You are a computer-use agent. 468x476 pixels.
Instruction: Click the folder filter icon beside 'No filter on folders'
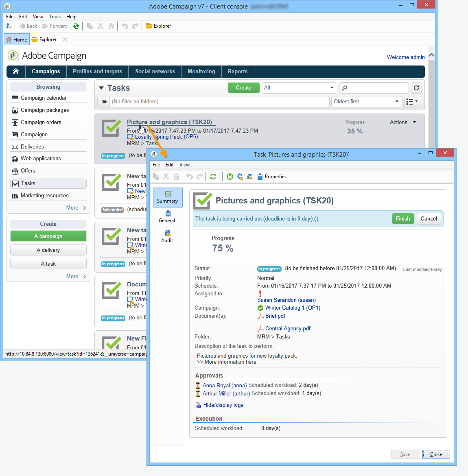point(104,102)
